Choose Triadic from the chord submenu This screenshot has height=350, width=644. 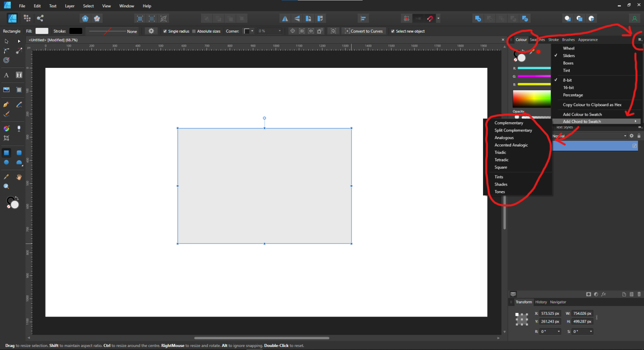[500, 152]
